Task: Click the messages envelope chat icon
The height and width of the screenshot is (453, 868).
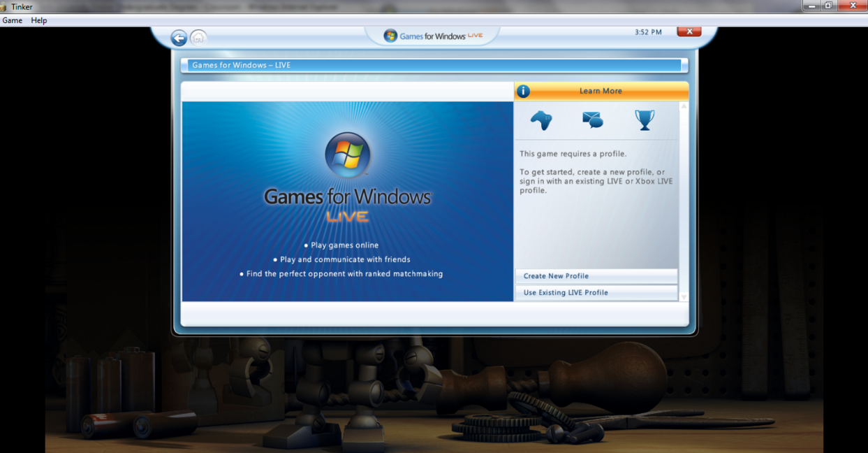Action: (592, 120)
